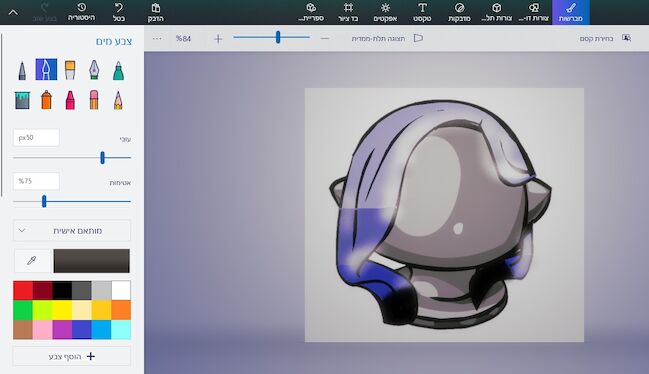649x374 pixels.
Task: Adjust the brush thickness slider
Action: click(72, 158)
